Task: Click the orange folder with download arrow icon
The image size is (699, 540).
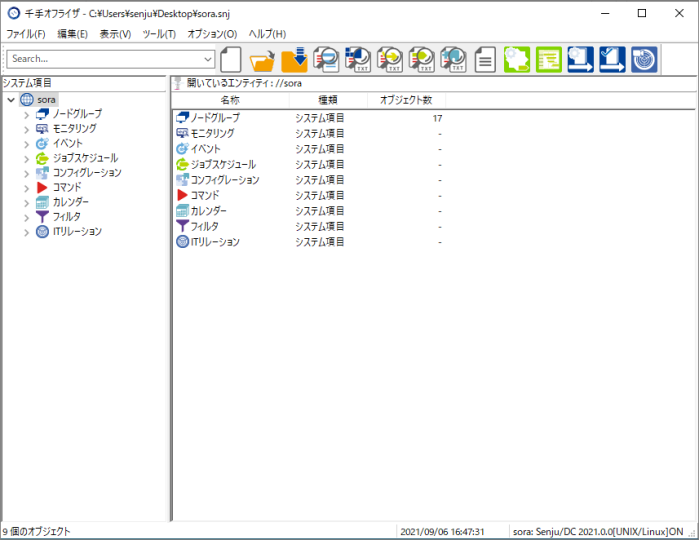Action: tap(294, 59)
